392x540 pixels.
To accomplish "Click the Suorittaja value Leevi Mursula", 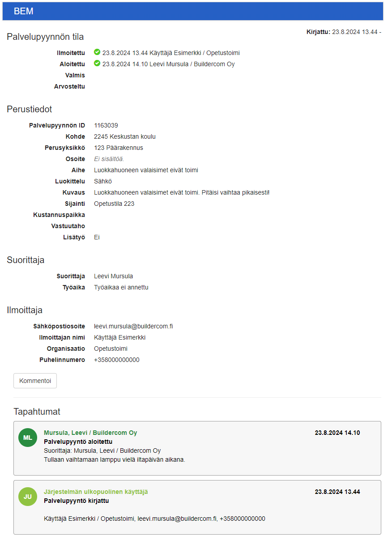I will (x=114, y=276).
